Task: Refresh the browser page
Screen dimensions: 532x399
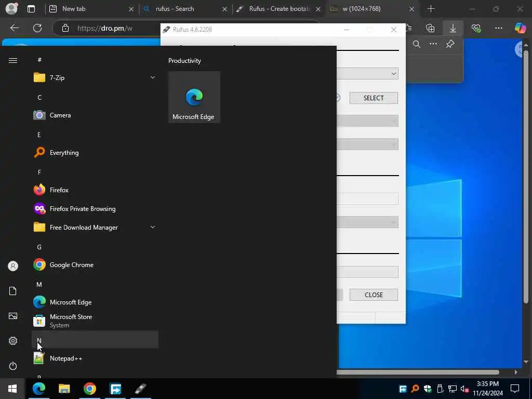Action: point(37,28)
